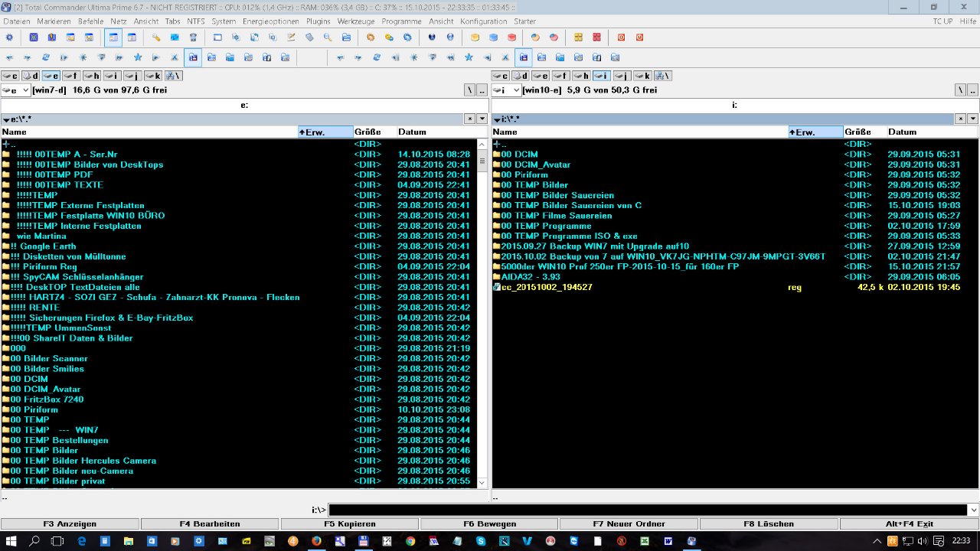Switch right pane to drive c
Image resolution: width=980 pixels, height=551 pixels.
tap(501, 76)
